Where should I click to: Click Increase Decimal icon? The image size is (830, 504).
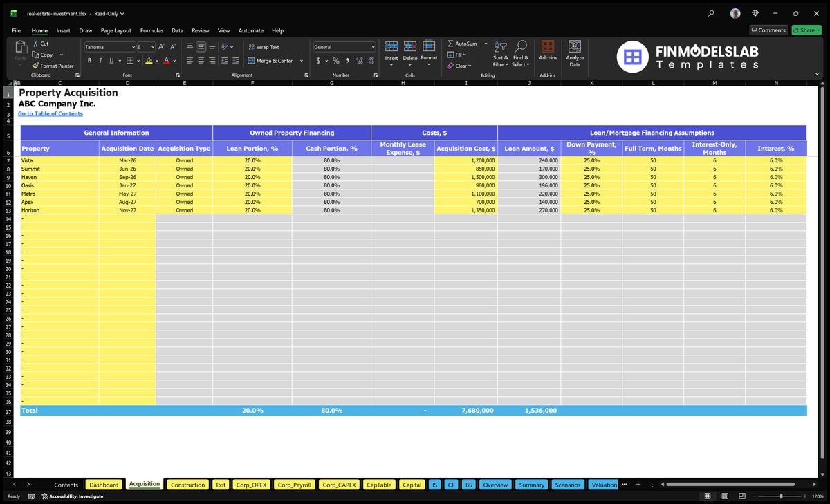(360, 61)
